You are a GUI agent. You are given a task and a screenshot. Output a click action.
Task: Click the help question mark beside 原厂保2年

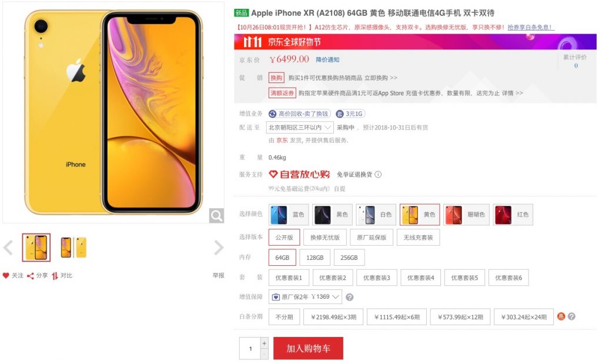click(x=349, y=297)
